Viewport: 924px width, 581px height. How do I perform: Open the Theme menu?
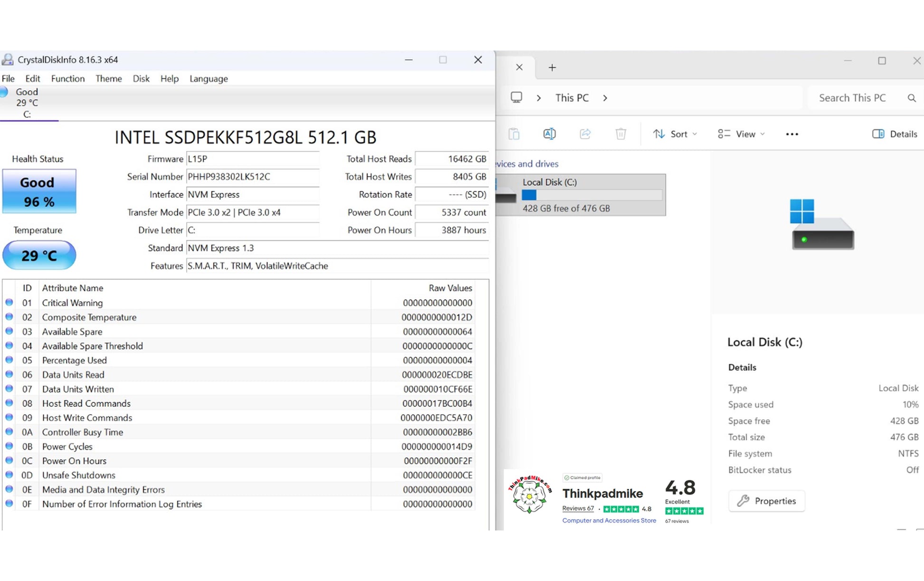click(108, 78)
